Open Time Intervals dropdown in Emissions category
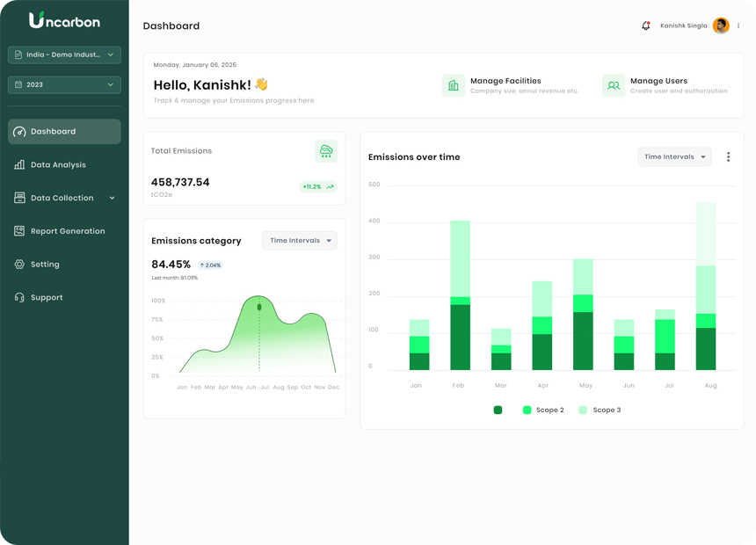756x545 pixels. (x=300, y=241)
